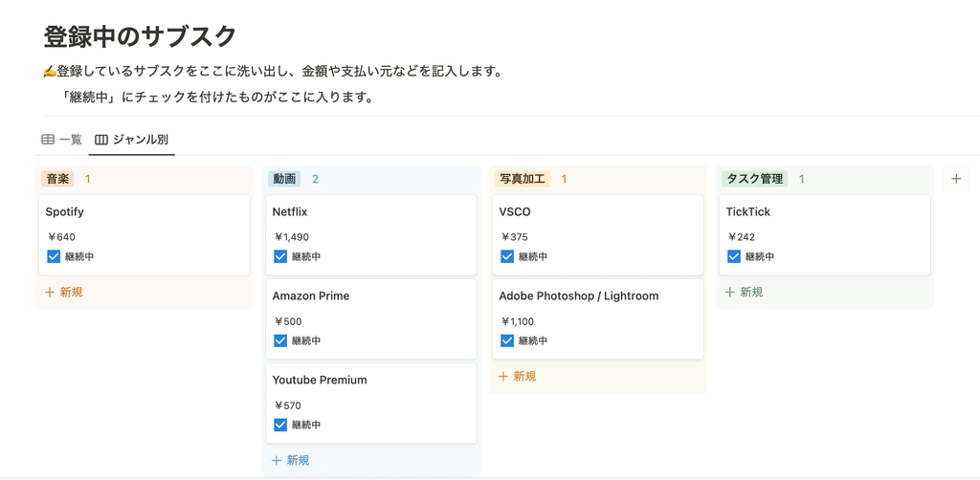980x480 pixels.
Task: Add new card under 音楽 column
Action: (64, 293)
